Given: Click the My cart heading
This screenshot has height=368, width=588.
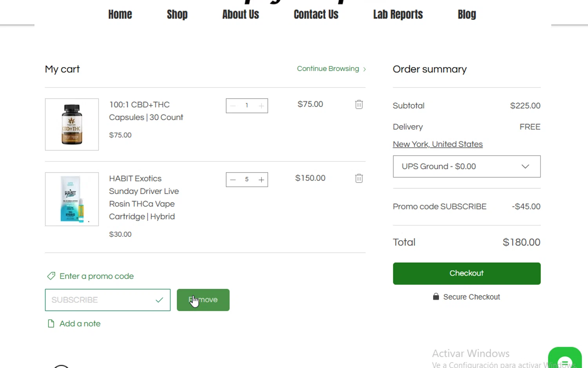Looking at the screenshot, I should click(62, 69).
